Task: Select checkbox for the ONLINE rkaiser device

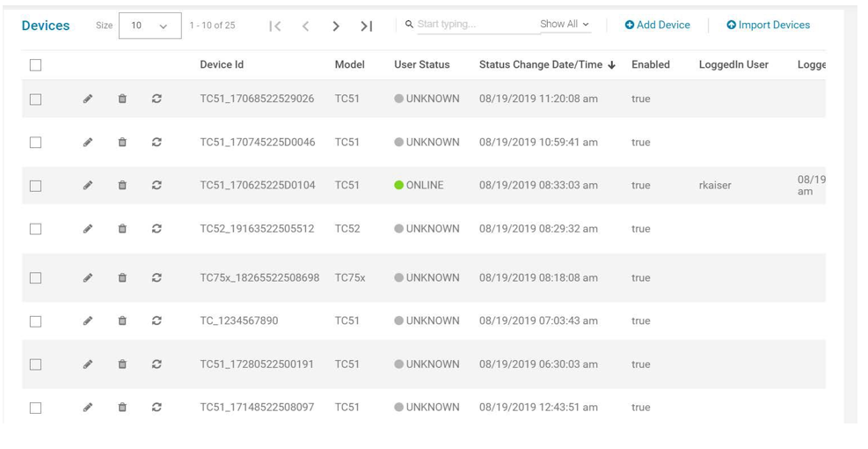Action: (35, 186)
